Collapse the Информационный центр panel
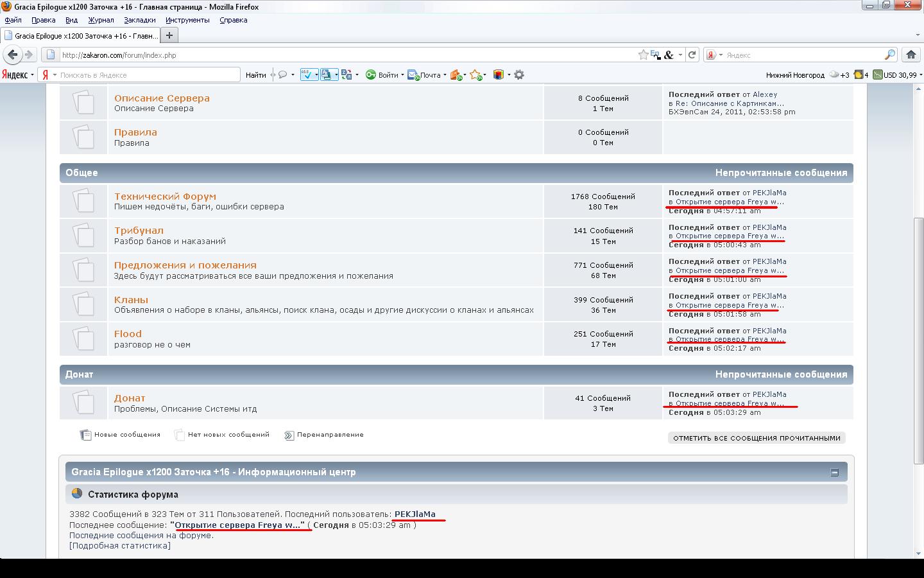 (x=834, y=472)
